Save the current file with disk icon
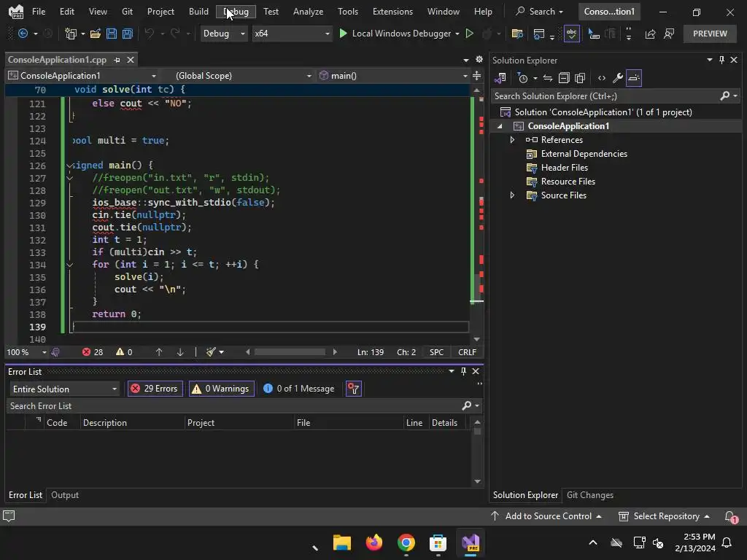 tap(112, 34)
